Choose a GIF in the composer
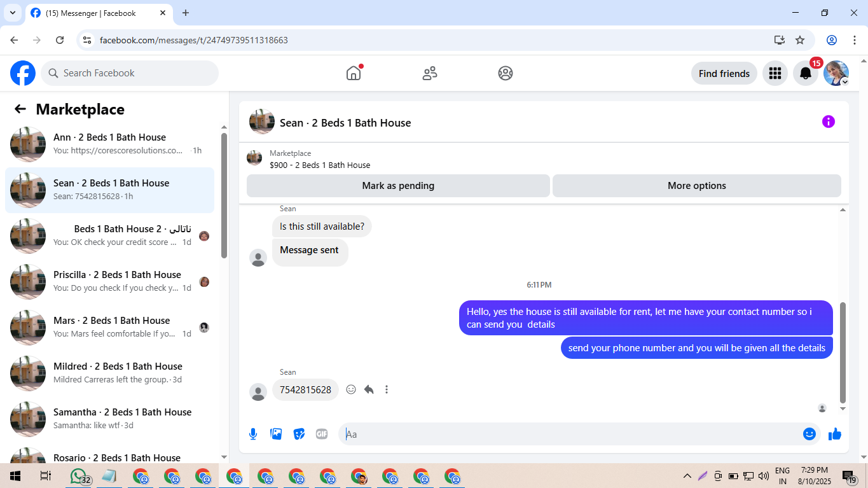This screenshot has height=488, width=868. click(322, 434)
